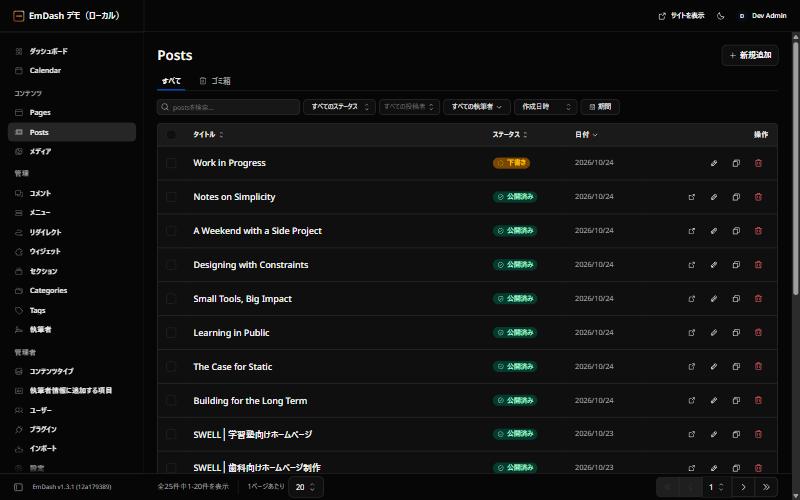Image resolution: width=800 pixels, height=500 pixels.
Task: Open the サイトを表示 link
Action: click(x=681, y=16)
